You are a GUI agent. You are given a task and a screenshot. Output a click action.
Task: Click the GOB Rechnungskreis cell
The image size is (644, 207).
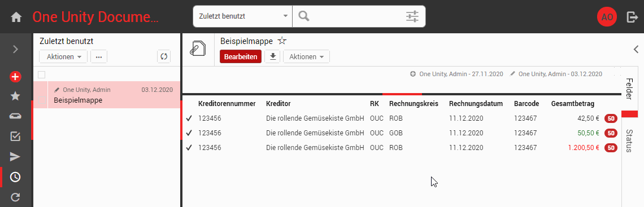(396, 133)
